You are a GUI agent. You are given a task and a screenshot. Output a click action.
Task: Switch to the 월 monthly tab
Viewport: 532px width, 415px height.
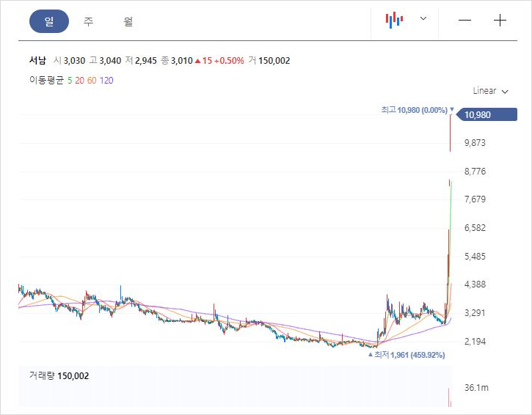[128, 21]
